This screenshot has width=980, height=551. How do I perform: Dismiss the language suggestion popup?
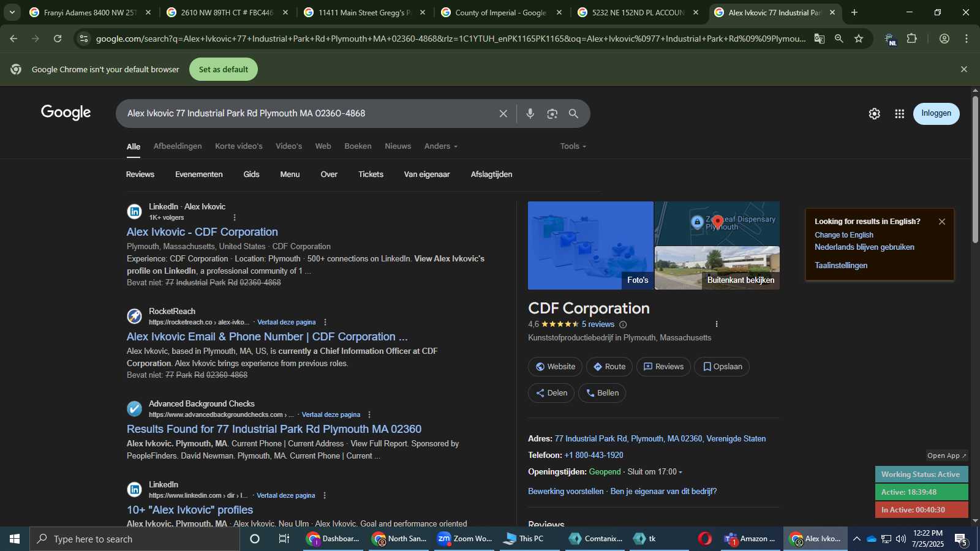(x=942, y=222)
